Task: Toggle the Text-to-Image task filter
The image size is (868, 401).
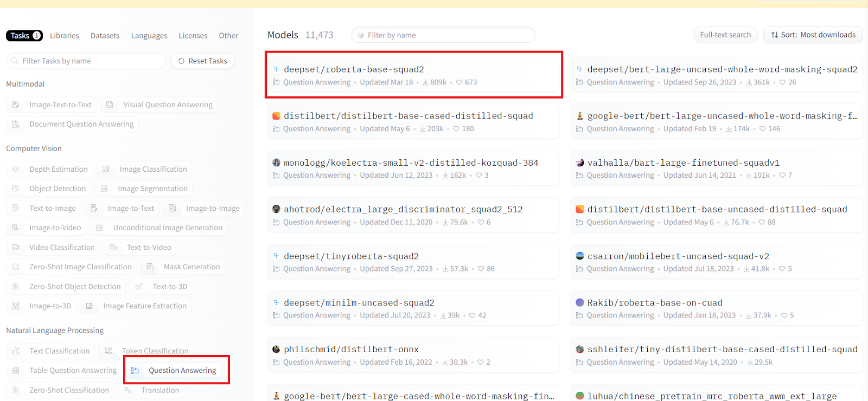Action: pos(44,208)
